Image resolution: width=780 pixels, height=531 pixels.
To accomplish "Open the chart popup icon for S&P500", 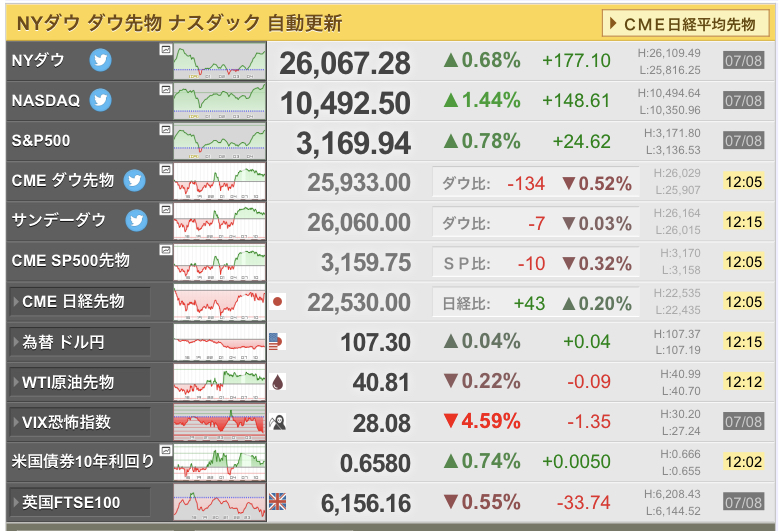I will (x=164, y=129).
